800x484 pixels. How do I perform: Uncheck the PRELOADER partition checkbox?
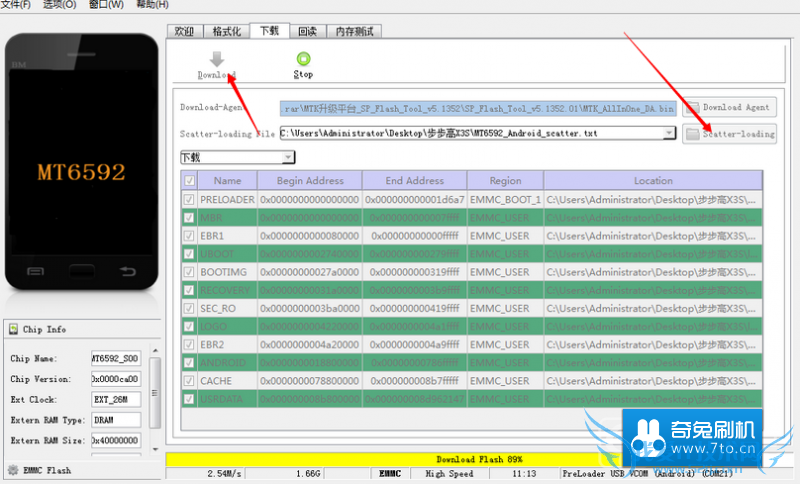[189, 200]
